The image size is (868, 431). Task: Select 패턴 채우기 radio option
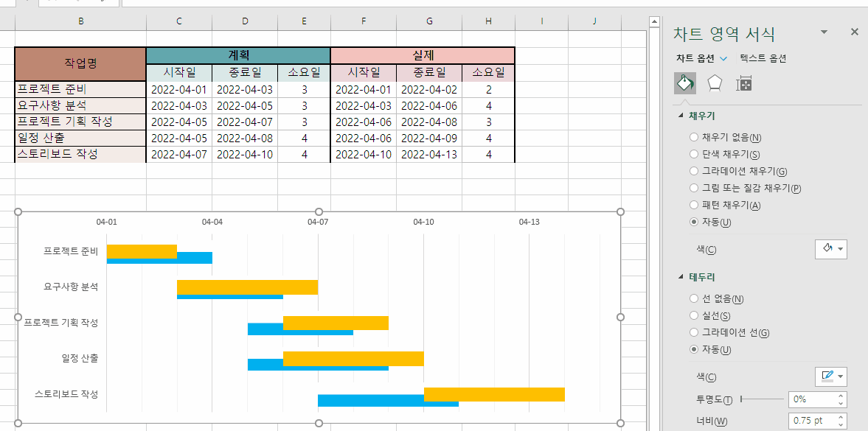tap(694, 205)
